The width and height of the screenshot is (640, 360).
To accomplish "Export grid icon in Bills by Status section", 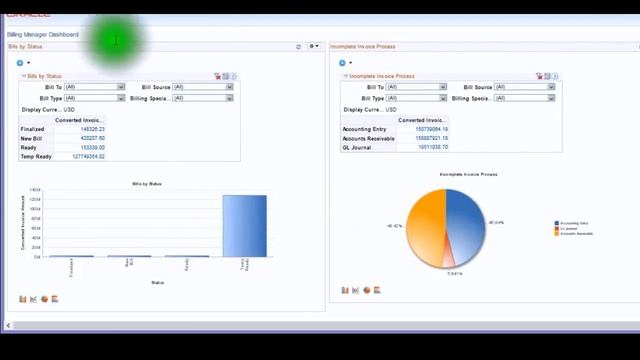I will tap(226, 76).
